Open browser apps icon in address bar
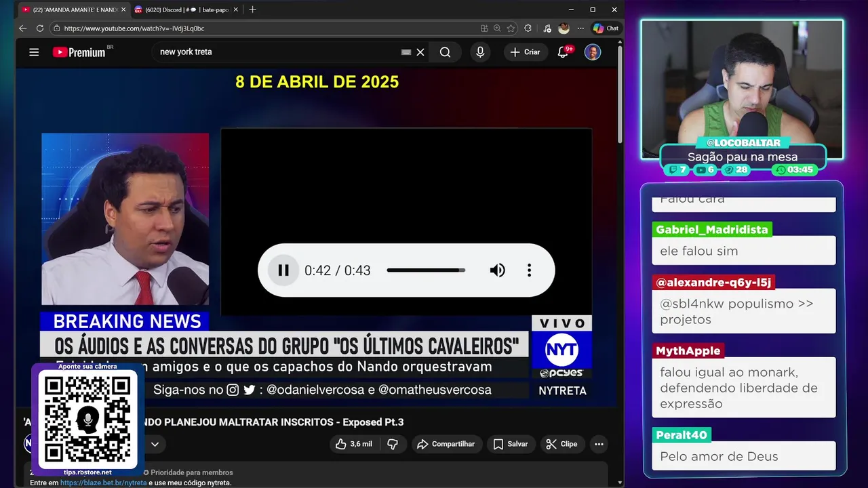 [484, 28]
